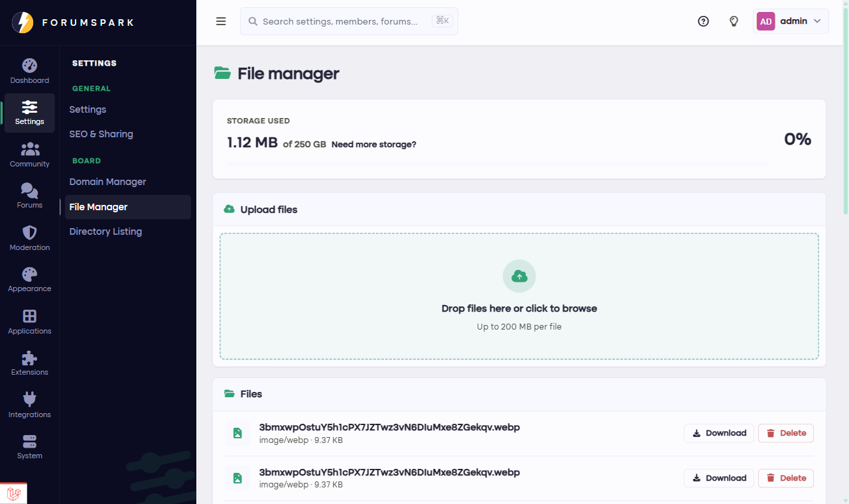Click the lightbulb tips icon
849x504 pixels.
click(734, 21)
